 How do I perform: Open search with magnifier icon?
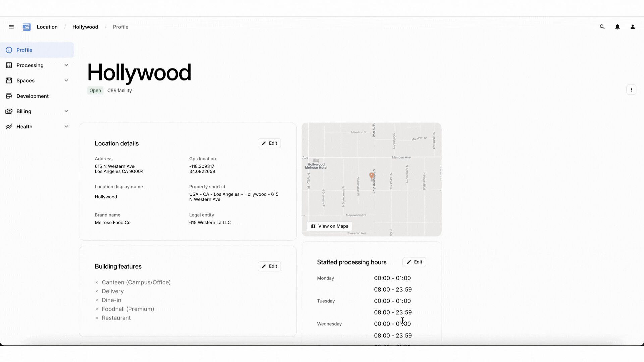point(602,27)
